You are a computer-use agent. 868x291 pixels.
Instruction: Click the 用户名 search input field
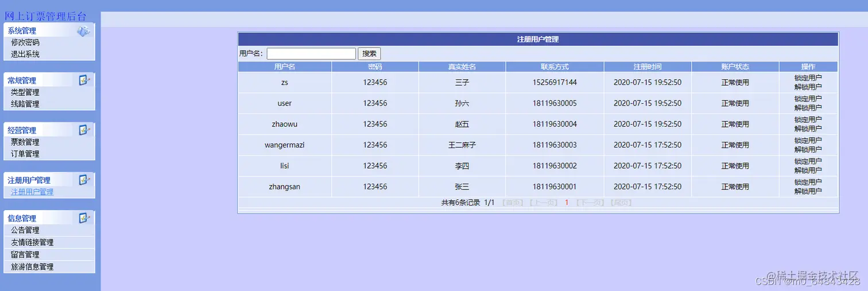pos(311,53)
